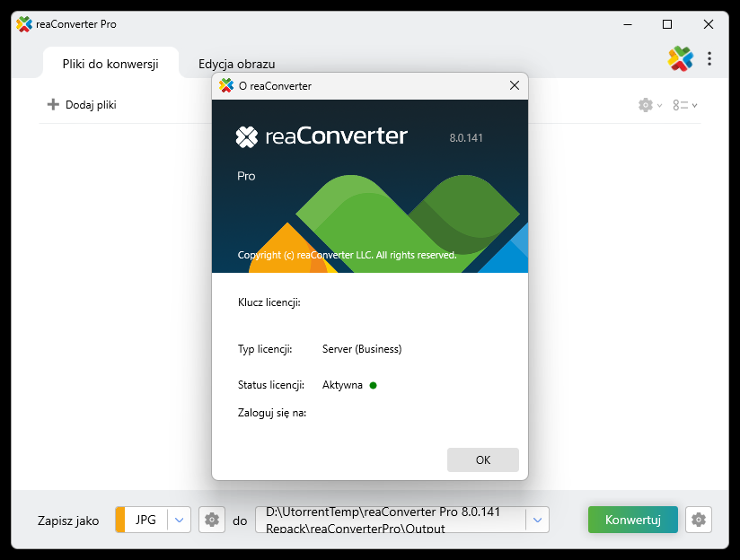Close the reaConverter Pro main window
The image size is (740, 560).
pyautogui.click(x=708, y=24)
